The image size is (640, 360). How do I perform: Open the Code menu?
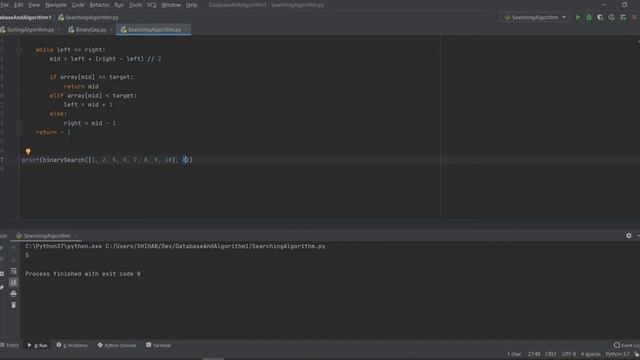pos(78,5)
